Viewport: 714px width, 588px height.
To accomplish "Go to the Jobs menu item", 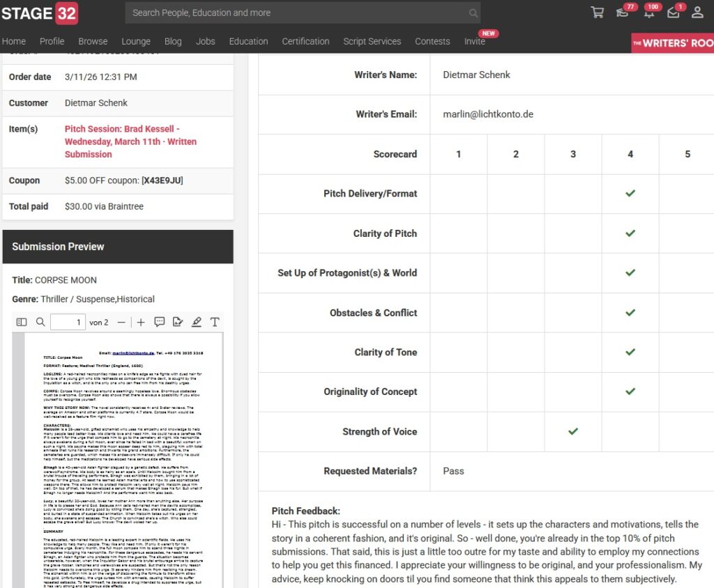I will pos(205,41).
